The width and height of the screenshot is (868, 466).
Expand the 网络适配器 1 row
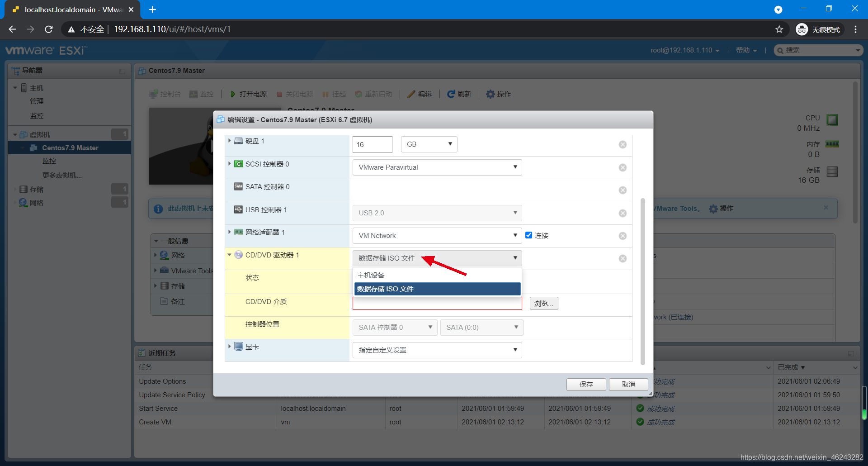[x=230, y=232]
